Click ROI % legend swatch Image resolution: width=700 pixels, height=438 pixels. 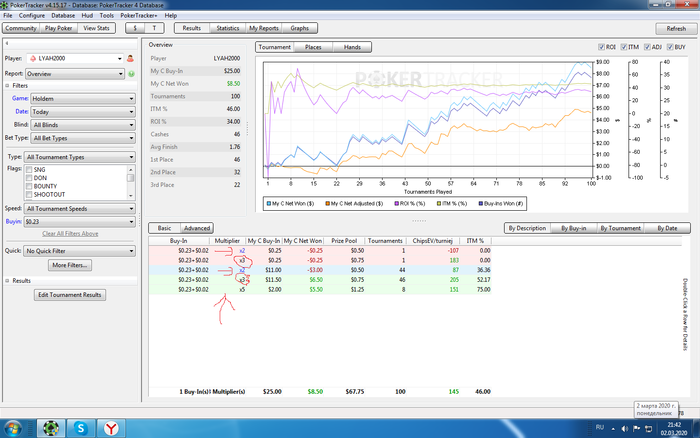pyautogui.click(x=396, y=204)
